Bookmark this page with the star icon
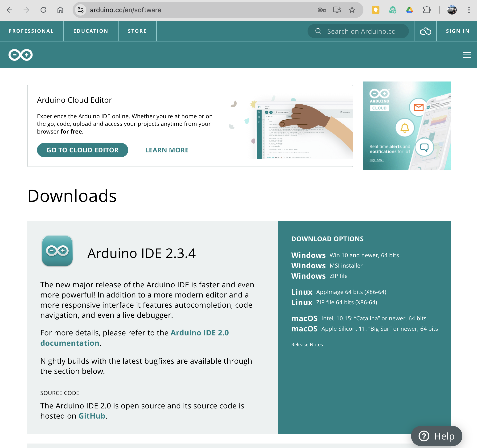Image resolution: width=477 pixels, height=448 pixels. tap(352, 10)
